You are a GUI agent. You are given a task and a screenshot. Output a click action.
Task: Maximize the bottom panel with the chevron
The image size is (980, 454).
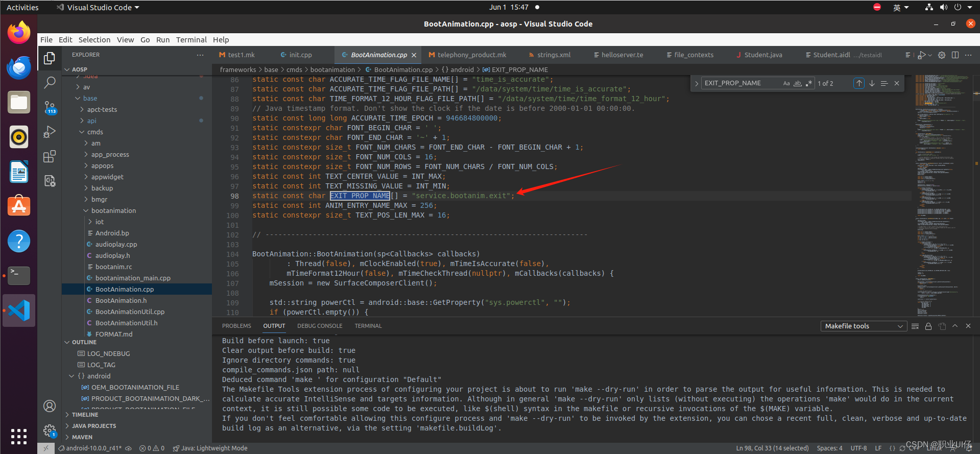(955, 326)
